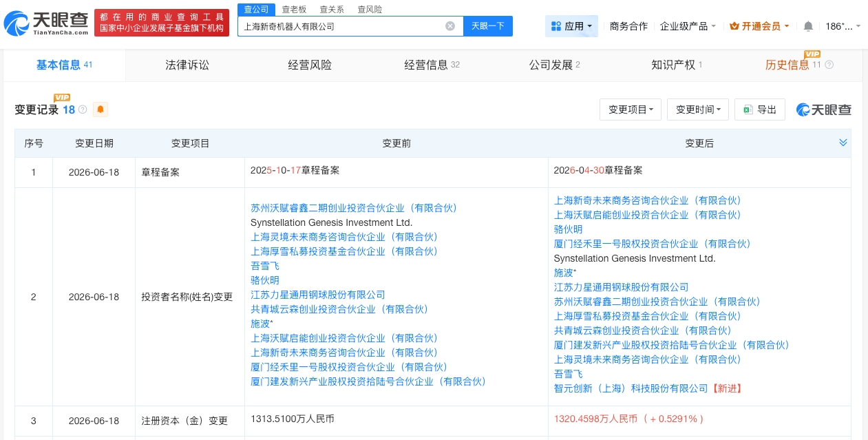Click the 天眼查 logo beside the 导出 button
Viewport: 868px width, 440px height.
(824, 109)
